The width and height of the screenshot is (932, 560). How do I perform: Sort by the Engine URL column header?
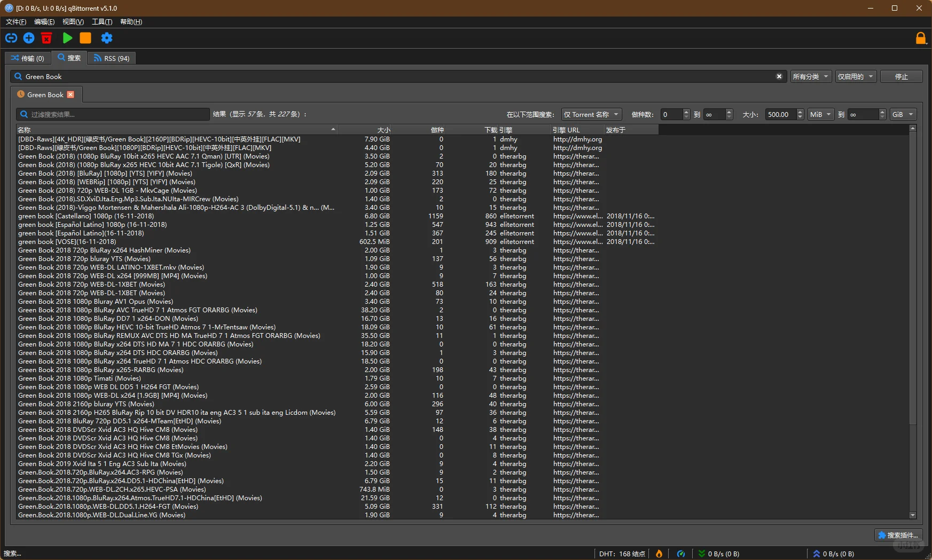click(x=578, y=130)
